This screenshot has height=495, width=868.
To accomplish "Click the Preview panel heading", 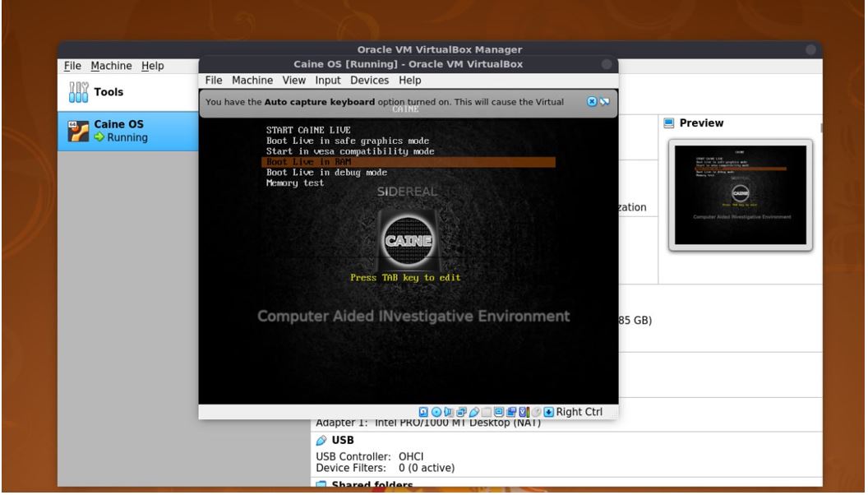I will point(701,123).
